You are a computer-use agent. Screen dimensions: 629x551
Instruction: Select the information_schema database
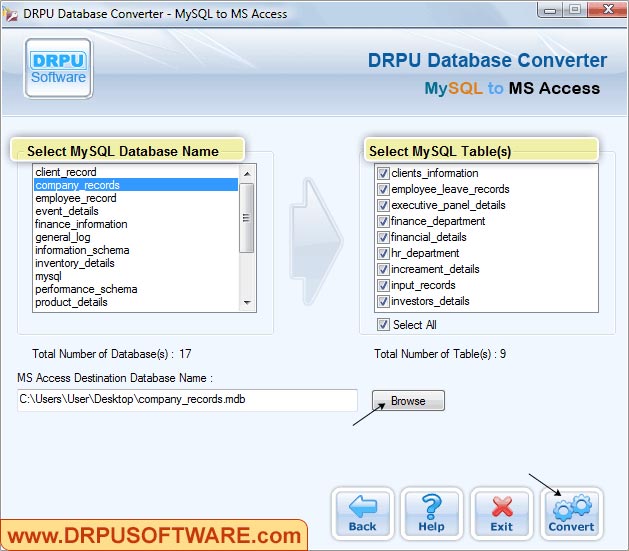(136, 250)
